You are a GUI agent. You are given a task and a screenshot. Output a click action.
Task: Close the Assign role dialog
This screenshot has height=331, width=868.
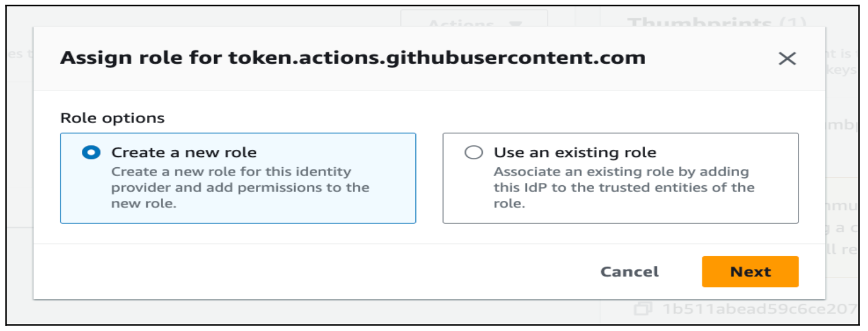[x=787, y=59]
